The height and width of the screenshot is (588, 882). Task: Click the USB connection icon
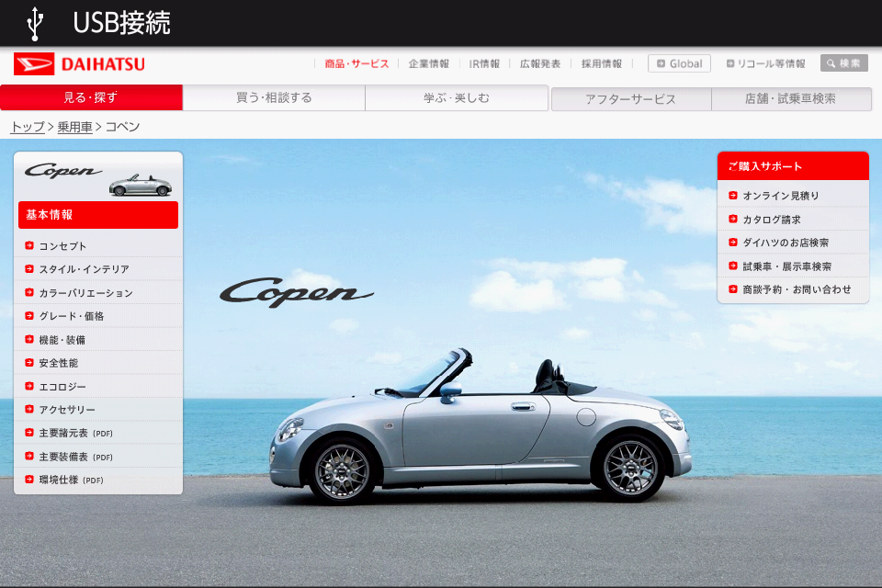(x=35, y=24)
